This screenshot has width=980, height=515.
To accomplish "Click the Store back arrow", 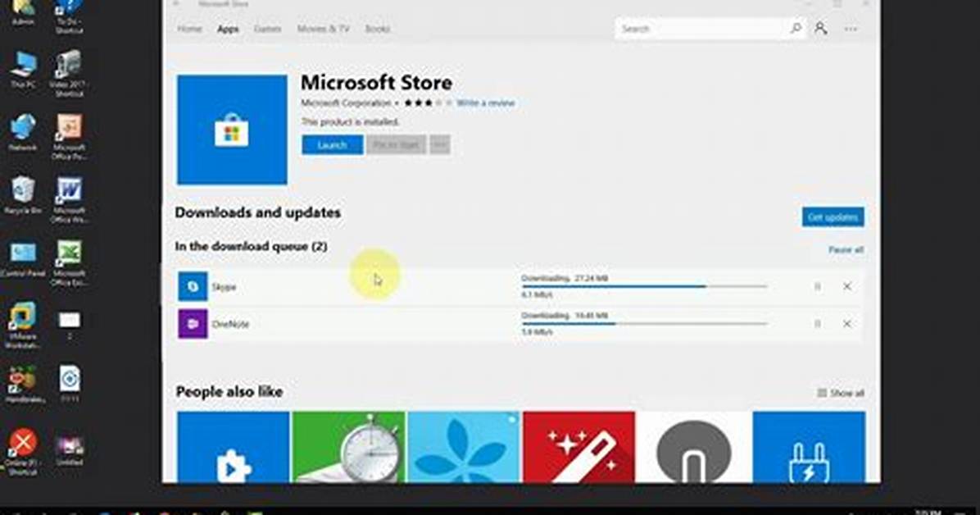I will point(176,4).
